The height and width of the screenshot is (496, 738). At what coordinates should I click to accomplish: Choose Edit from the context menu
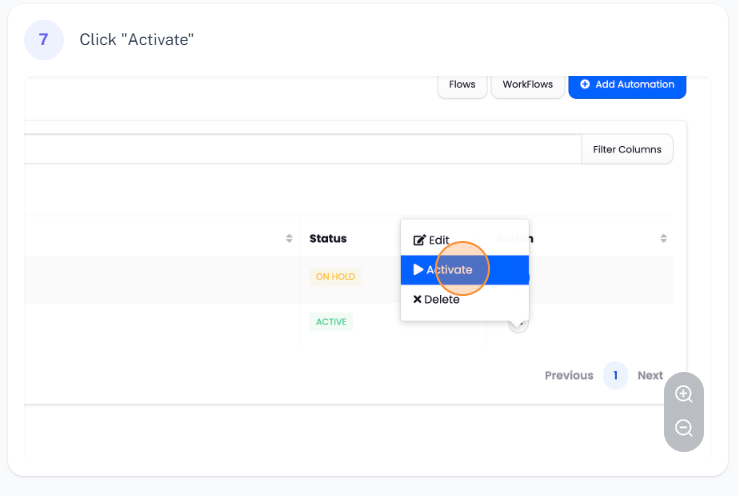click(x=439, y=240)
